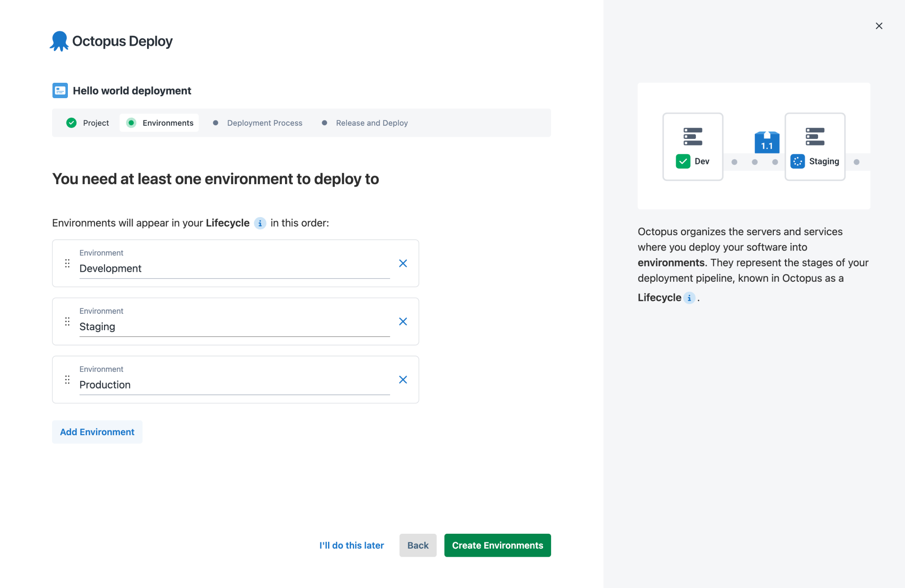Click the bold Lifecycle word in the side panel
Screen dimensions: 905x588
coord(659,298)
